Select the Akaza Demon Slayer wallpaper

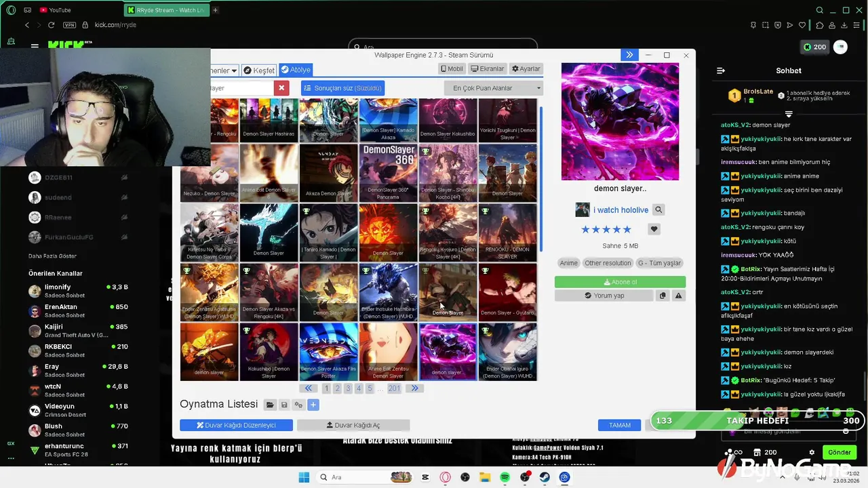(x=328, y=173)
